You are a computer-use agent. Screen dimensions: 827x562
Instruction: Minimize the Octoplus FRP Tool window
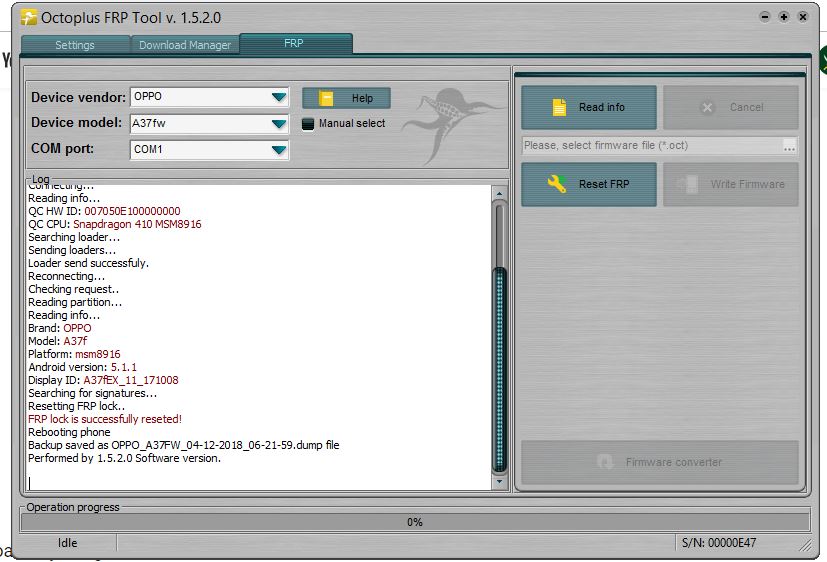click(765, 17)
